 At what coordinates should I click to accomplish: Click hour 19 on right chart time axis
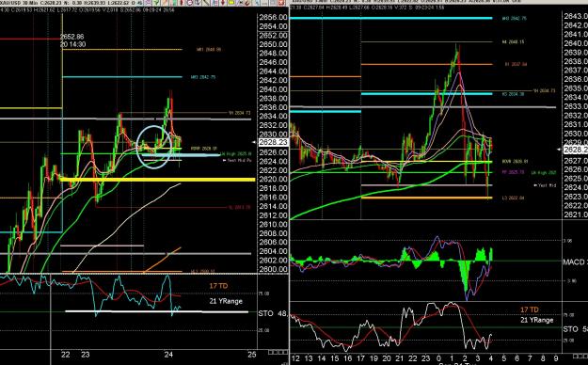pyautogui.click(x=373, y=358)
